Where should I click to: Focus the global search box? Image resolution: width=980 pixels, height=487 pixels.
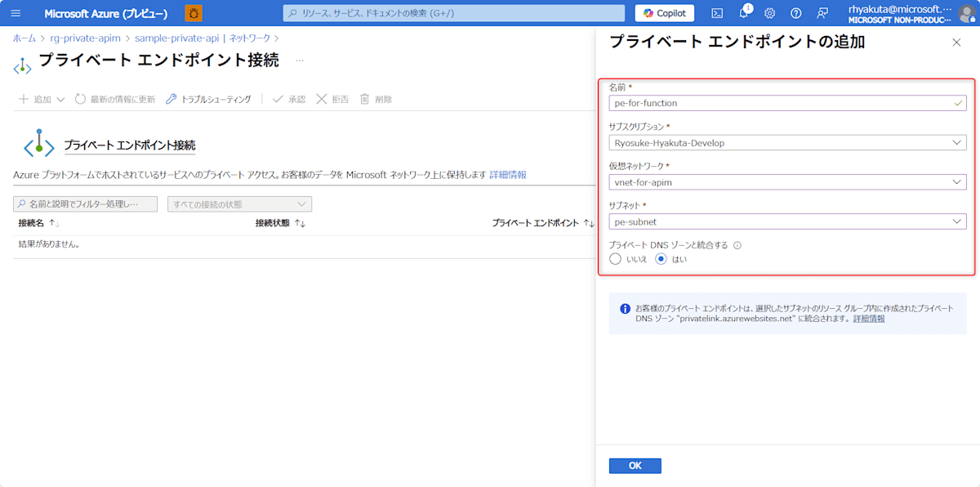tap(455, 13)
